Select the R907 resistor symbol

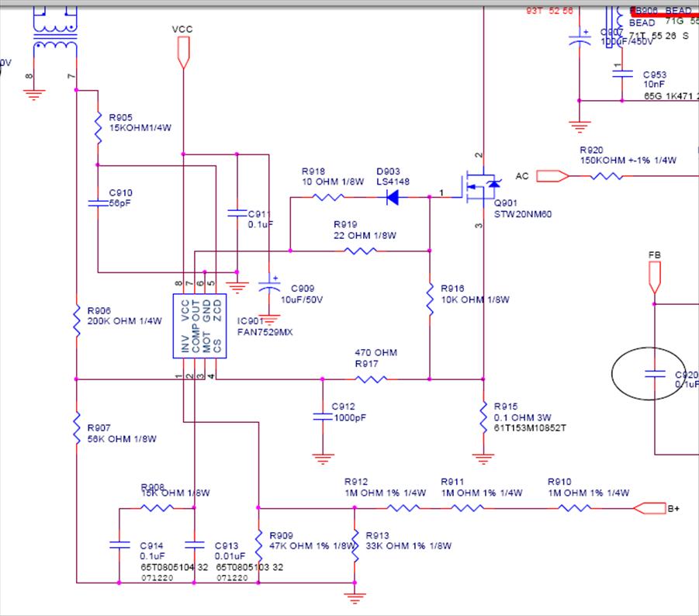76,428
